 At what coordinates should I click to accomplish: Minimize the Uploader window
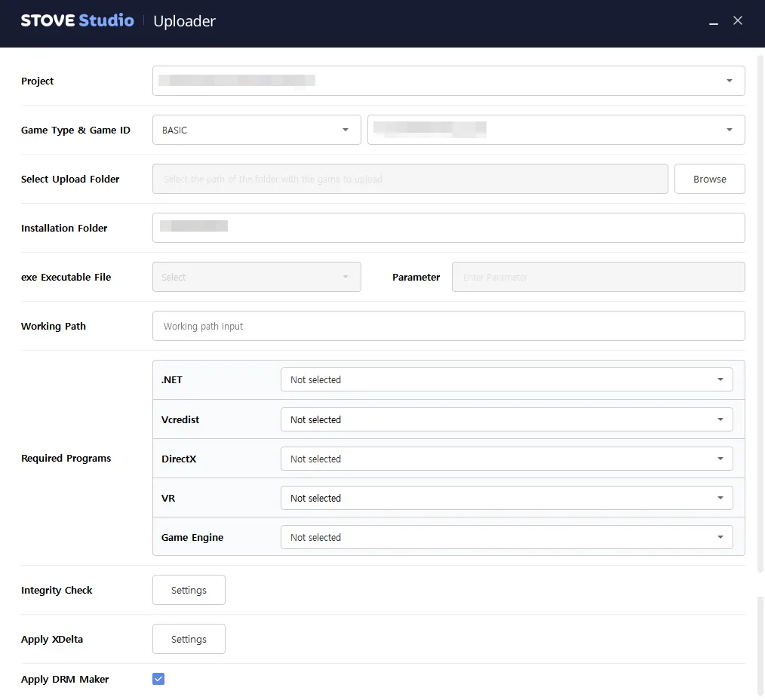coord(713,21)
